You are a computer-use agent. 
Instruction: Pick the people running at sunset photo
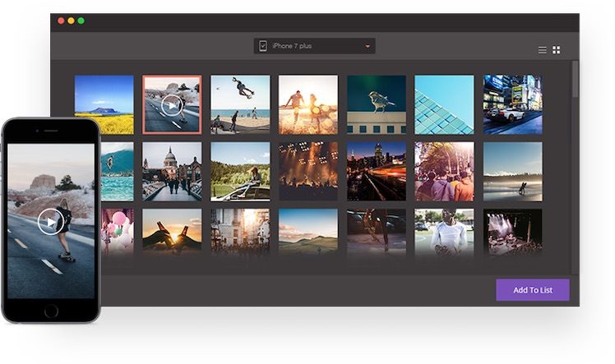click(307, 104)
